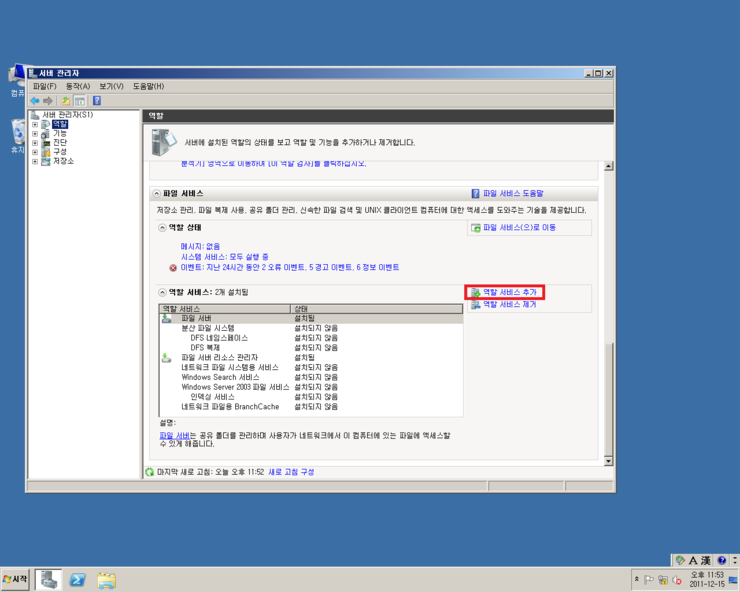This screenshot has width=740, height=592.
Task: Click the 역할 서비스 추가 icon
Action: coord(476,293)
